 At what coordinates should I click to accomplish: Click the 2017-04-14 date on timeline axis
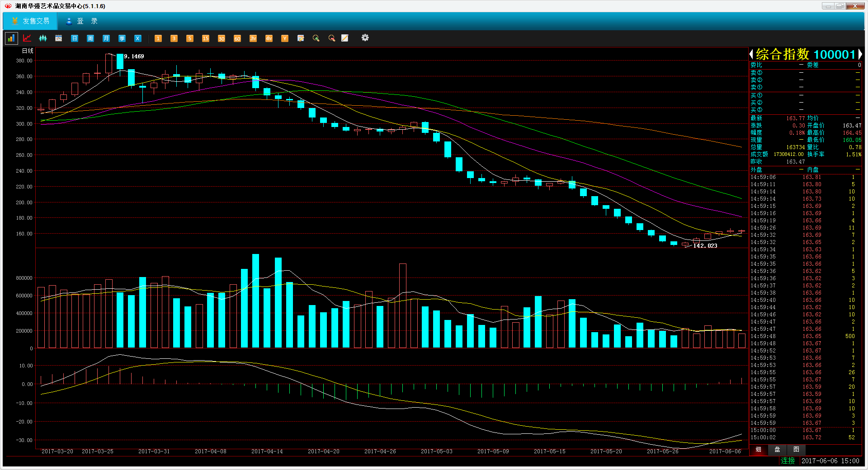click(267, 451)
